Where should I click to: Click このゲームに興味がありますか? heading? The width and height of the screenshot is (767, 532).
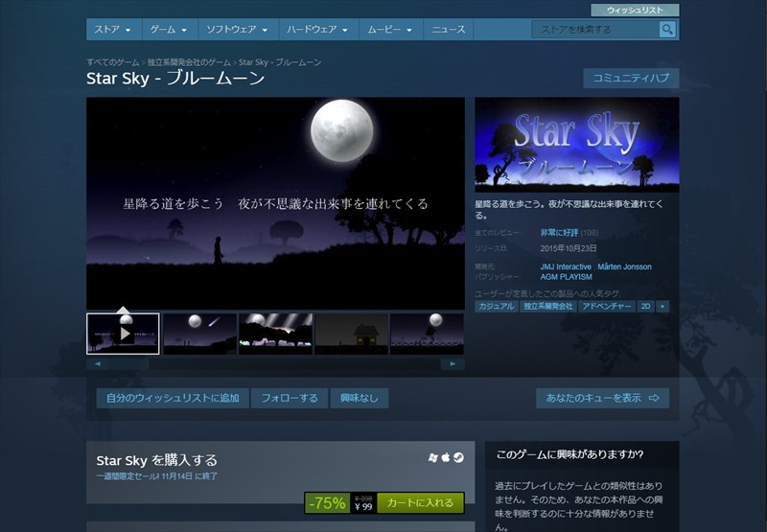pyautogui.click(x=569, y=454)
